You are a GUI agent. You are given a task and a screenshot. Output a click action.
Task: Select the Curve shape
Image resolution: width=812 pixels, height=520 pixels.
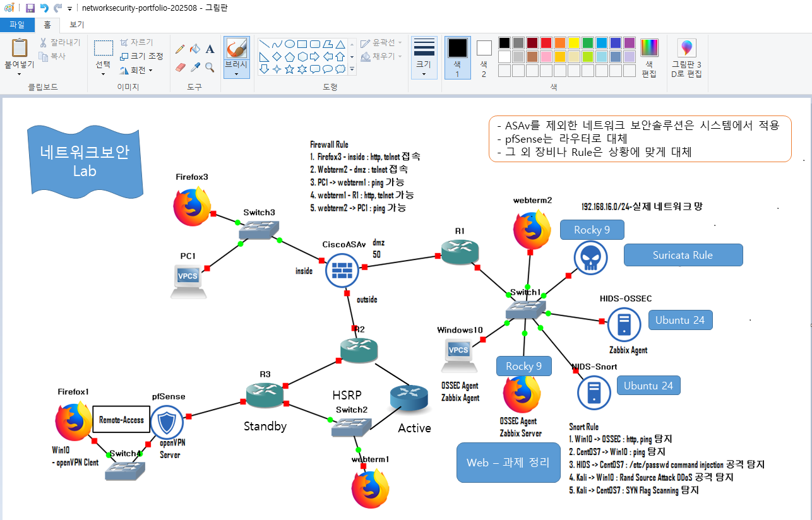point(277,44)
